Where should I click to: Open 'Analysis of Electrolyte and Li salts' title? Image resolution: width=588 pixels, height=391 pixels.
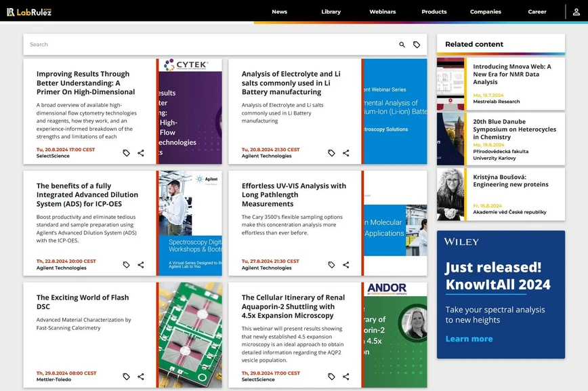(291, 83)
